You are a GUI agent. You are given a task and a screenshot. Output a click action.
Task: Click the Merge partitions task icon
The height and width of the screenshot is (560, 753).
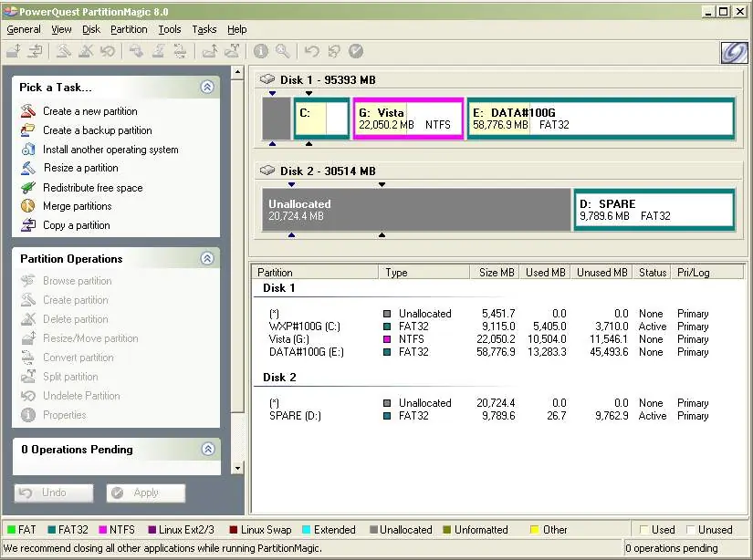point(27,206)
